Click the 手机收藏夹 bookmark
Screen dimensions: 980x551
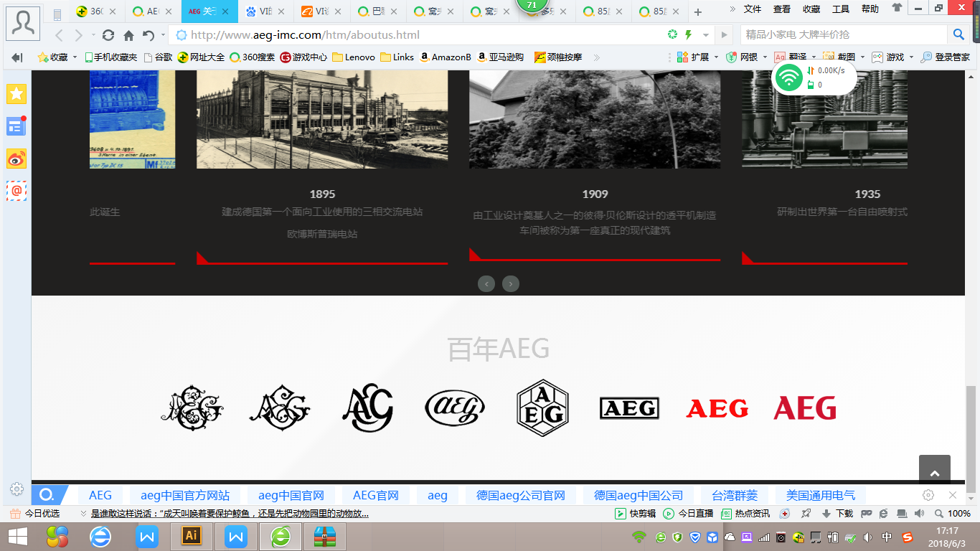coord(111,57)
